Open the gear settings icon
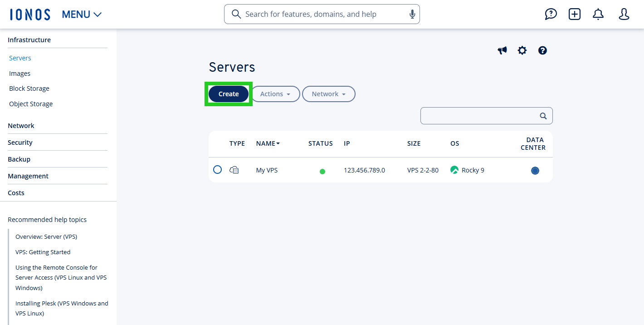Viewport: 644px width, 325px height. click(x=522, y=50)
